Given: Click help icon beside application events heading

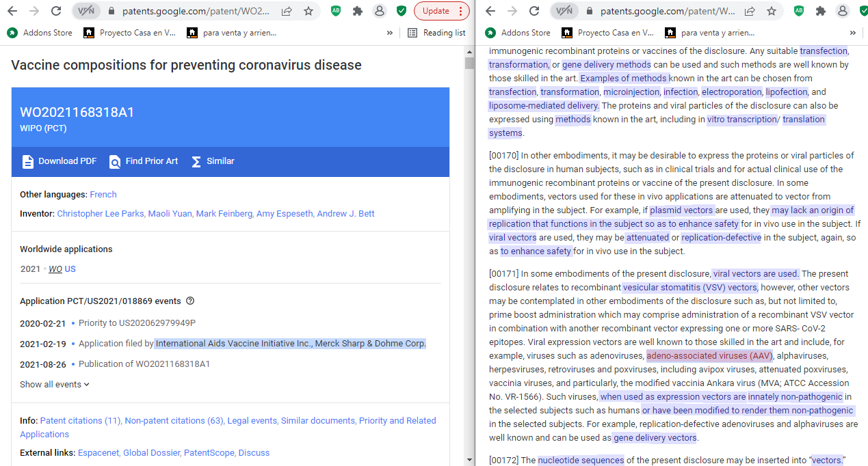Looking at the screenshot, I should [190, 301].
